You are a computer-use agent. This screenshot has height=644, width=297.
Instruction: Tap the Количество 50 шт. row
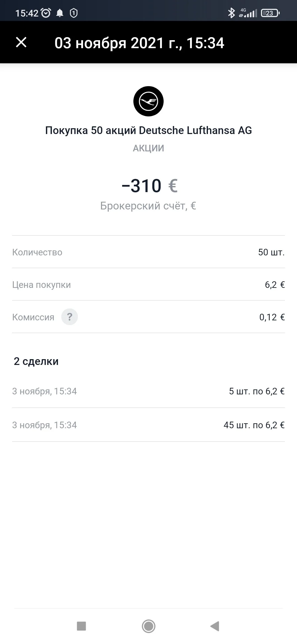pos(148,252)
